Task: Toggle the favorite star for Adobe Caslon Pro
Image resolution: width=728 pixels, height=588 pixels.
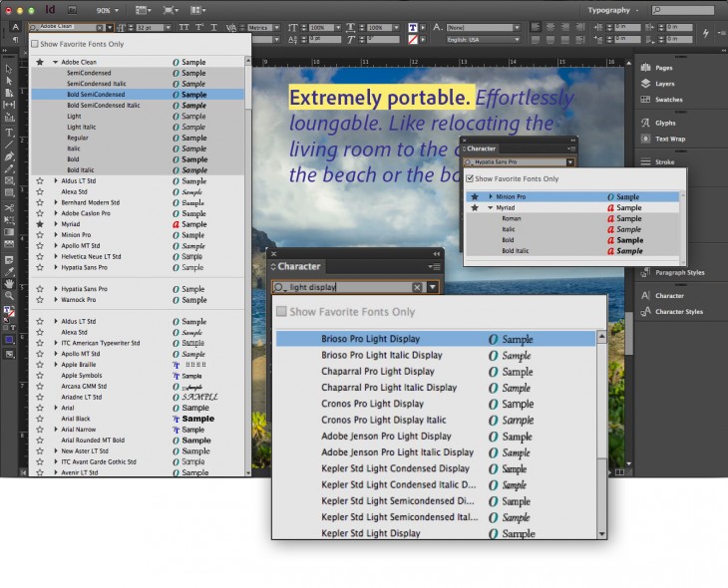Action: click(40, 213)
